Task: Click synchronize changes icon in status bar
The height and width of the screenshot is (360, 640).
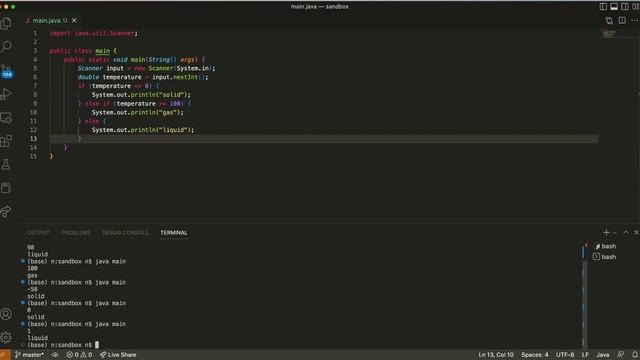Action: click(x=55, y=355)
